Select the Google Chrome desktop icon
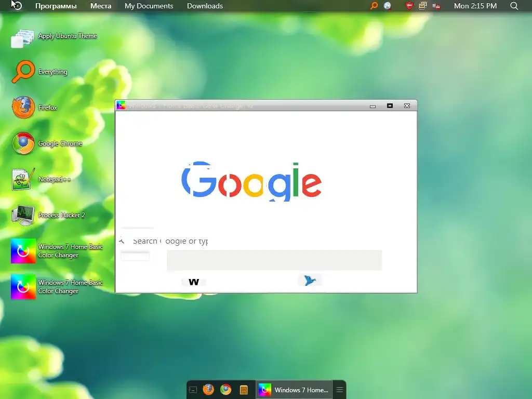The image size is (532, 399). [x=47, y=143]
